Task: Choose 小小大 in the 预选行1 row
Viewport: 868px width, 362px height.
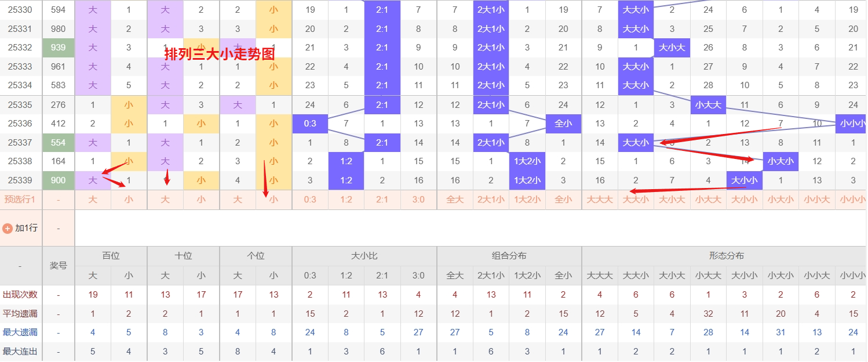Action: pos(817,200)
